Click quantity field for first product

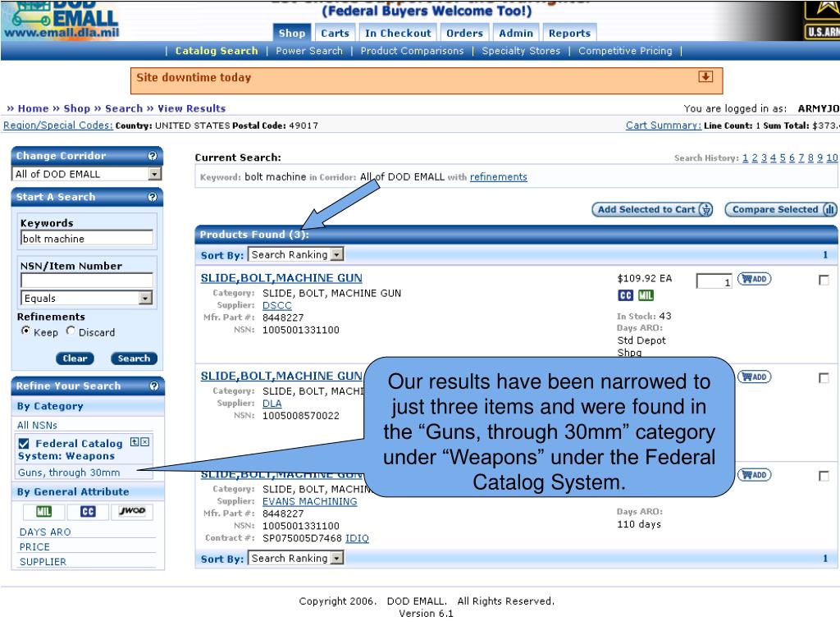[x=714, y=281]
